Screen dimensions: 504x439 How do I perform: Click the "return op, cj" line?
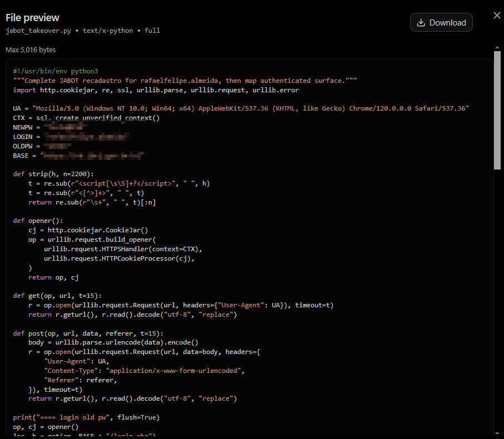coord(53,277)
